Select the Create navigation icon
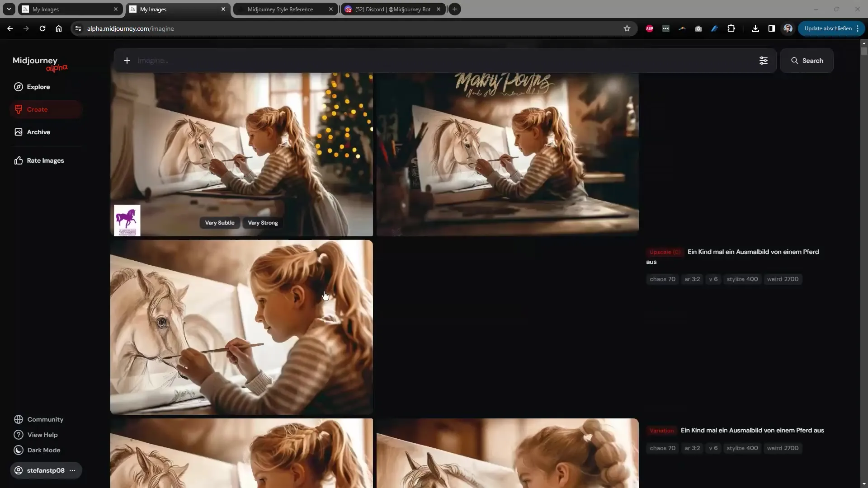 point(19,109)
